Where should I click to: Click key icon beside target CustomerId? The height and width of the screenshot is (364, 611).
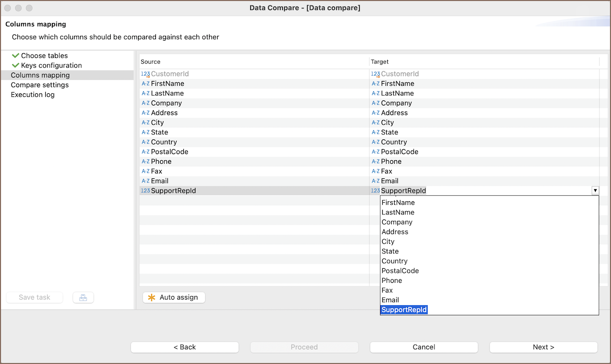point(376,74)
